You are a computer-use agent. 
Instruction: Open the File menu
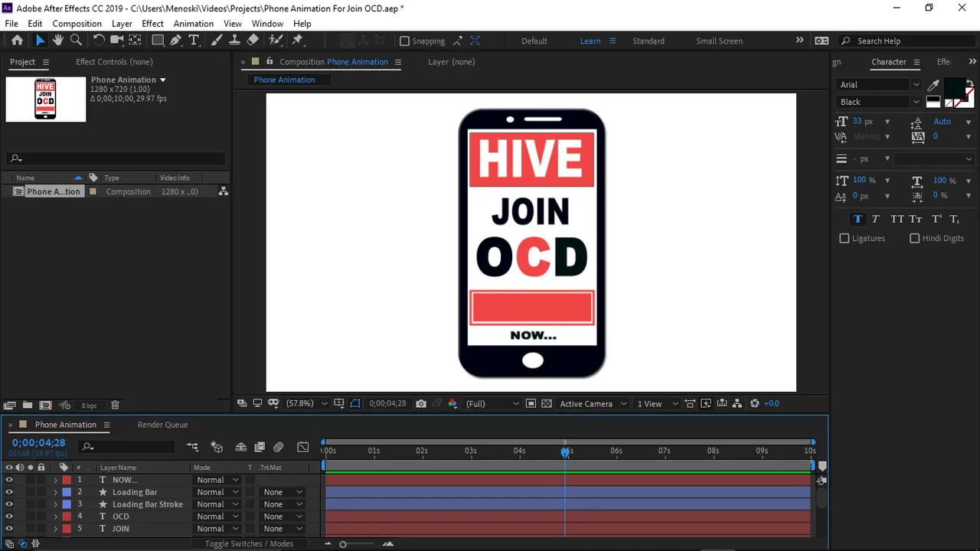11,24
